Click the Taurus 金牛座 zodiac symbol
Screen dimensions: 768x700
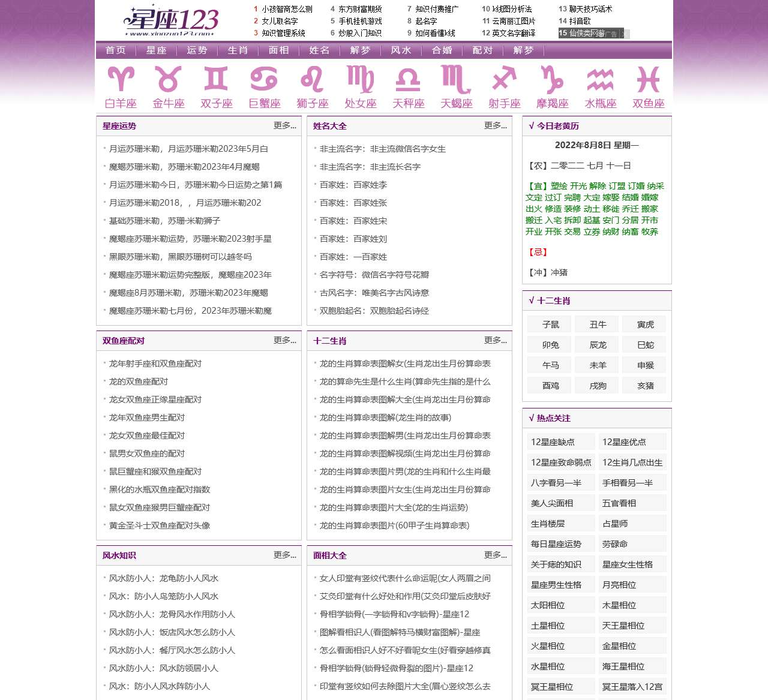167,80
